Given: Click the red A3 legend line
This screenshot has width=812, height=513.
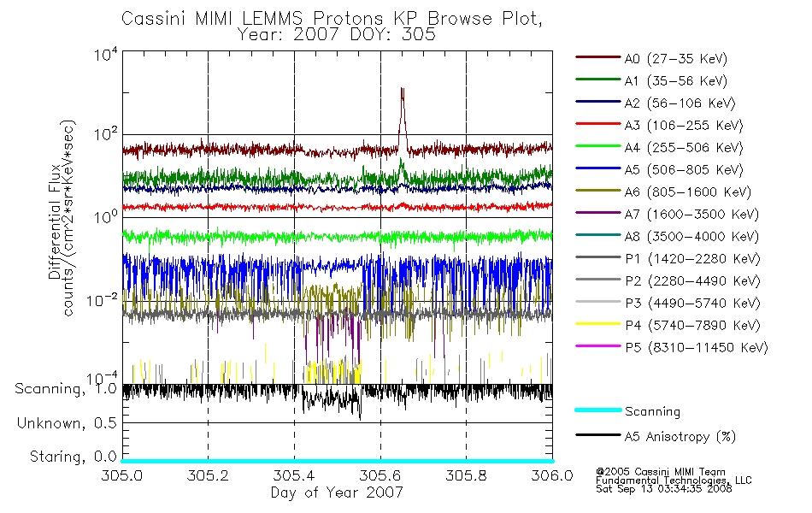Looking at the screenshot, I should click(x=597, y=124).
